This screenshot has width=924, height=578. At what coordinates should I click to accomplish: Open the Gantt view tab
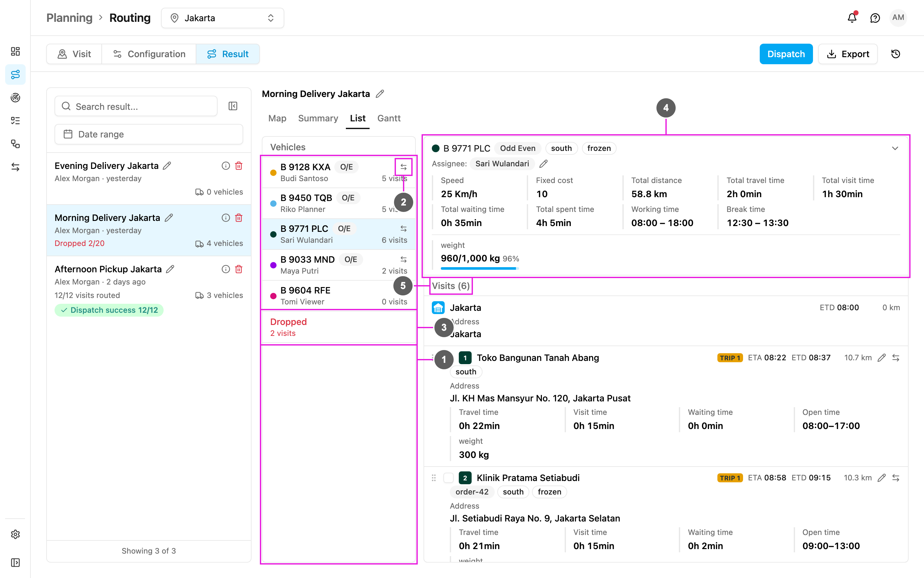[389, 118]
